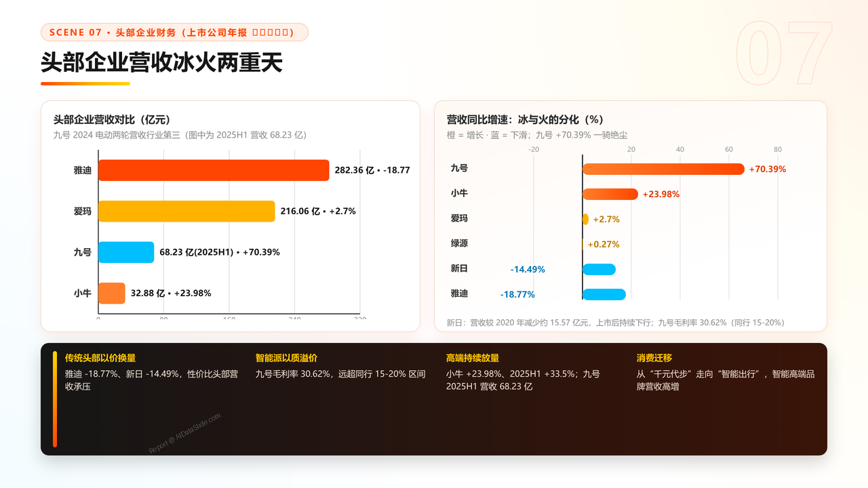This screenshot has height=488, width=868.
Task: Click heading 消费迁移
Action: (x=654, y=358)
